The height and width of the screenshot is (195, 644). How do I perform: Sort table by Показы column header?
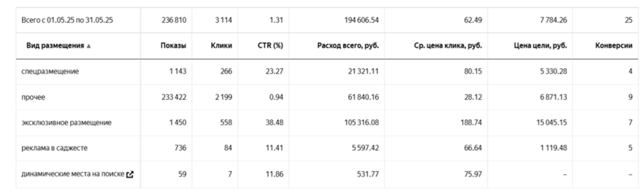[x=173, y=46]
